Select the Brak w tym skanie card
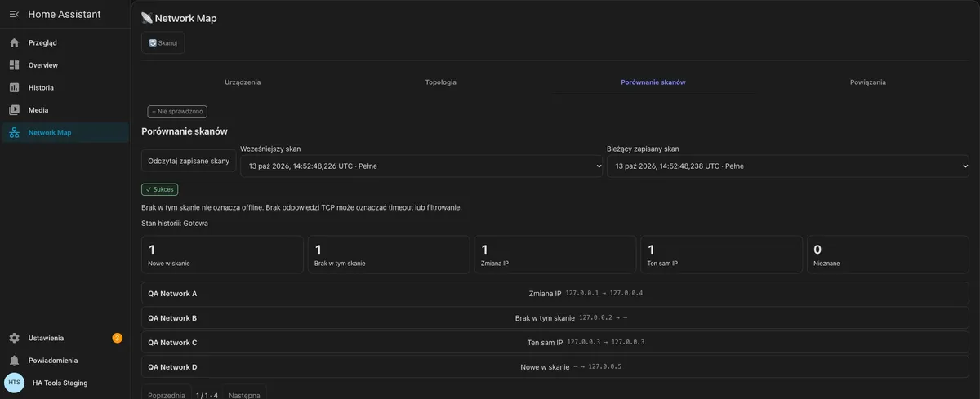This screenshot has width=980, height=399. click(389, 255)
